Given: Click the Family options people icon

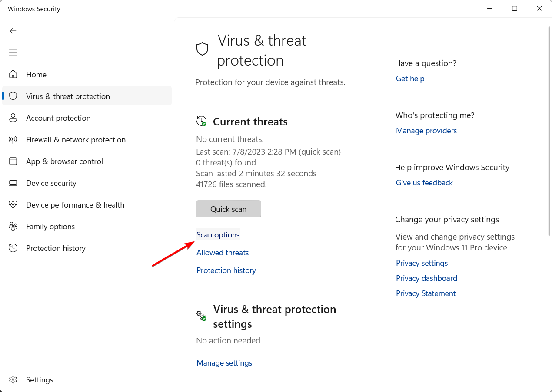Looking at the screenshot, I should click(13, 226).
